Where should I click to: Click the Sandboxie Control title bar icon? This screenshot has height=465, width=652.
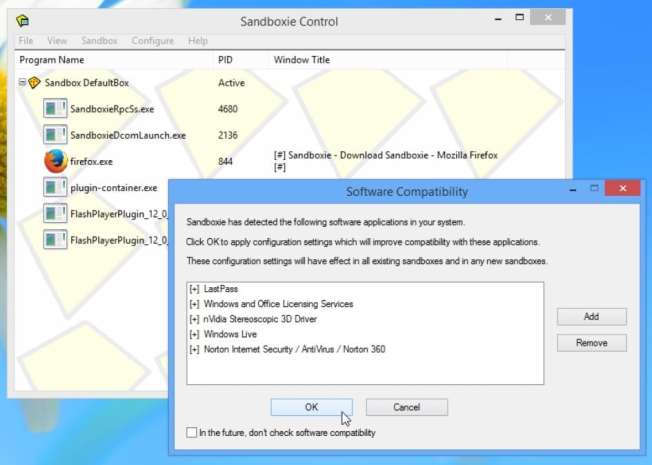click(x=23, y=20)
